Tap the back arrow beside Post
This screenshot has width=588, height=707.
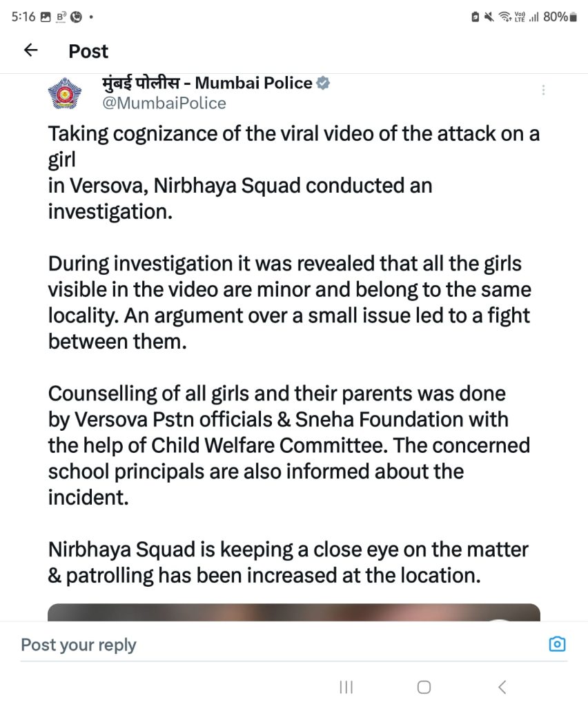(30, 50)
